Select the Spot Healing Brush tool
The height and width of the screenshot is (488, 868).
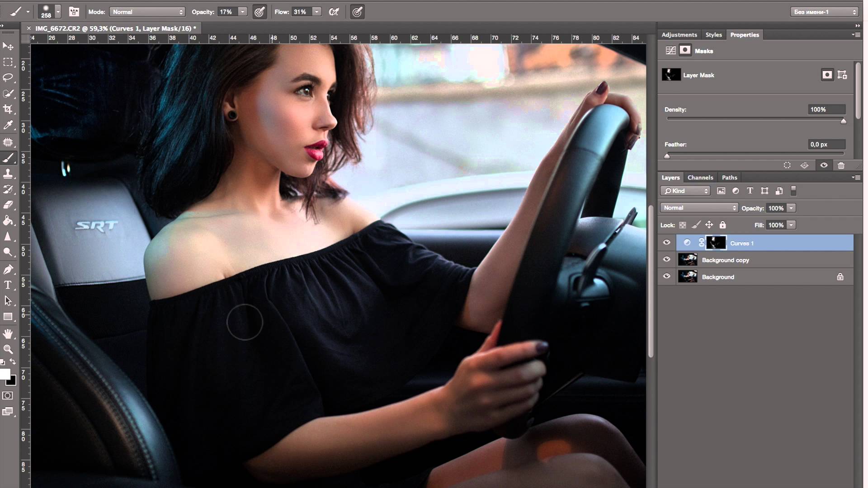pyautogui.click(x=8, y=142)
